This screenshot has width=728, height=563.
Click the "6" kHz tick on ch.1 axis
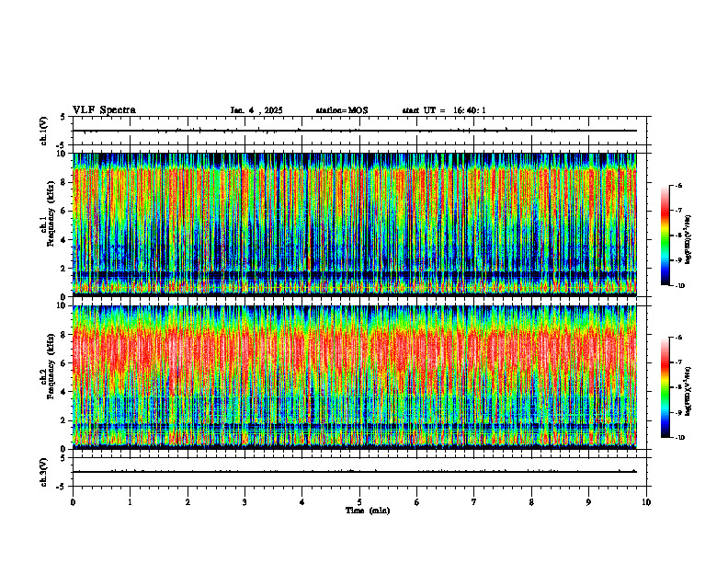pos(64,211)
